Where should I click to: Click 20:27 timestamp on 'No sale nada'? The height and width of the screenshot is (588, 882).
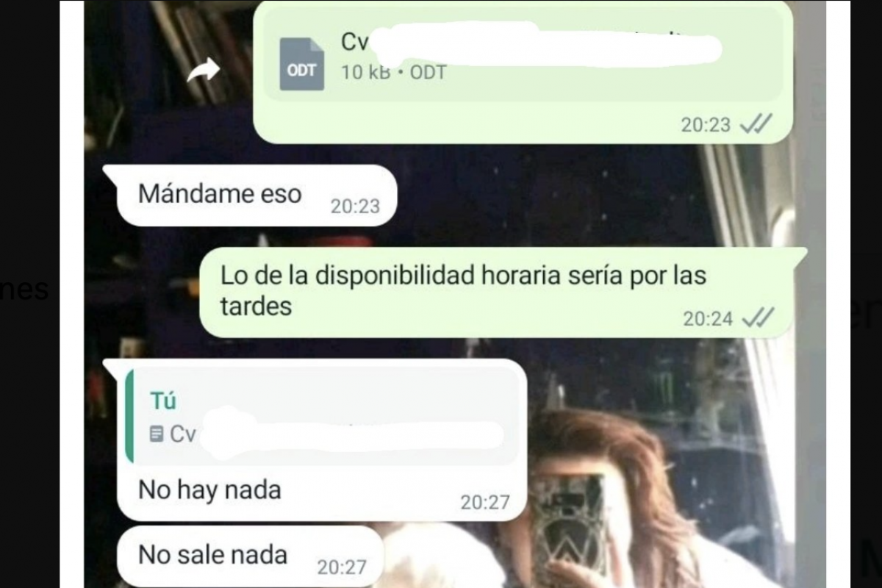pos(342,567)
